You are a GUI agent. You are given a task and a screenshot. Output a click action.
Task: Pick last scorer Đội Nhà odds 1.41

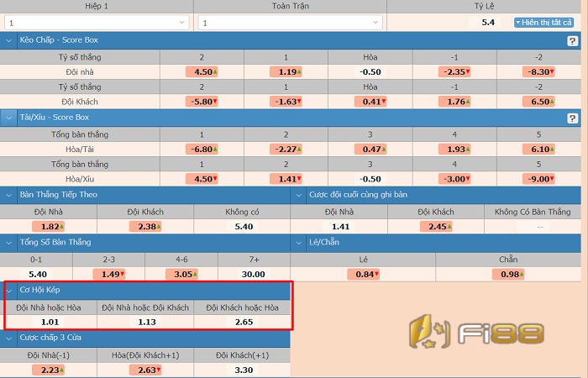339,227
